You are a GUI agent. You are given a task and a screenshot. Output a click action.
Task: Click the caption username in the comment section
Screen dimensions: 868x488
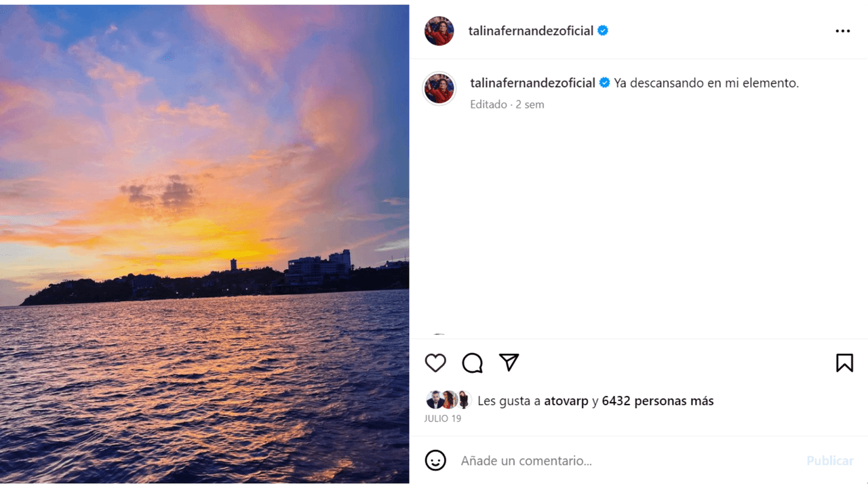[x=532, y=82]
